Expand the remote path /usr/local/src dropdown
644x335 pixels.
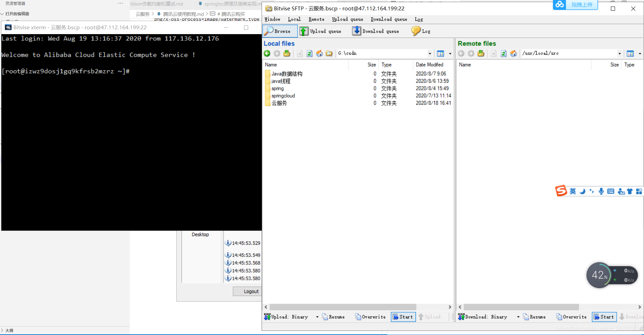click(619, 53)
